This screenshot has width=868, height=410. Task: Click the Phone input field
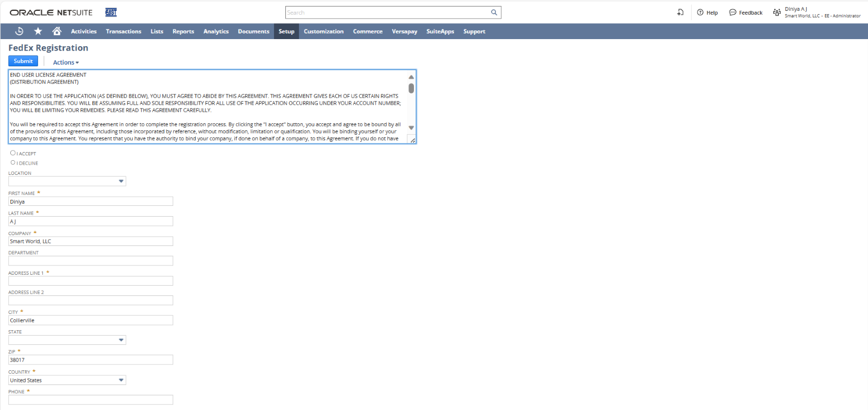pos(91,400)
